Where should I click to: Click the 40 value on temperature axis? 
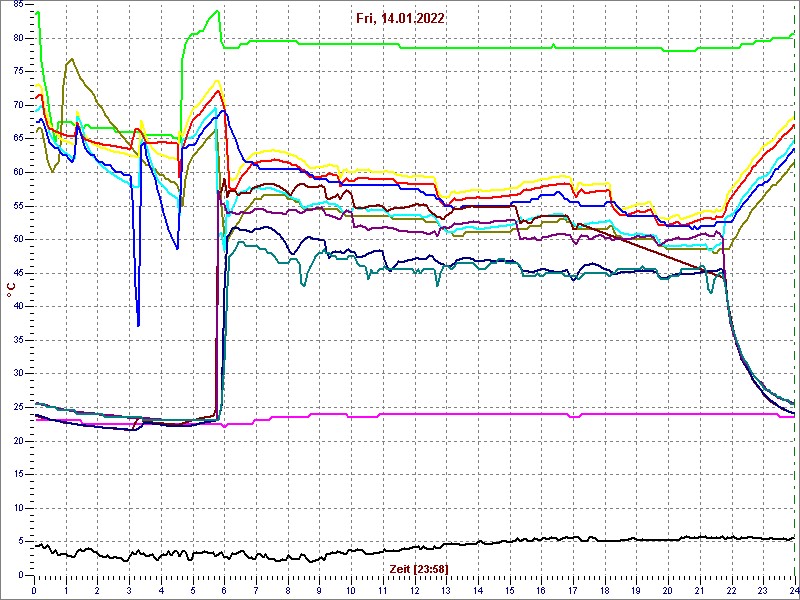coord(19,307)
